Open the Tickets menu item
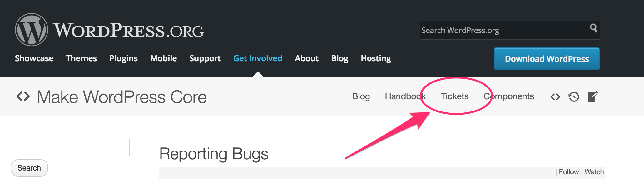The image size is (644, 188). click(x=454, y=96)
